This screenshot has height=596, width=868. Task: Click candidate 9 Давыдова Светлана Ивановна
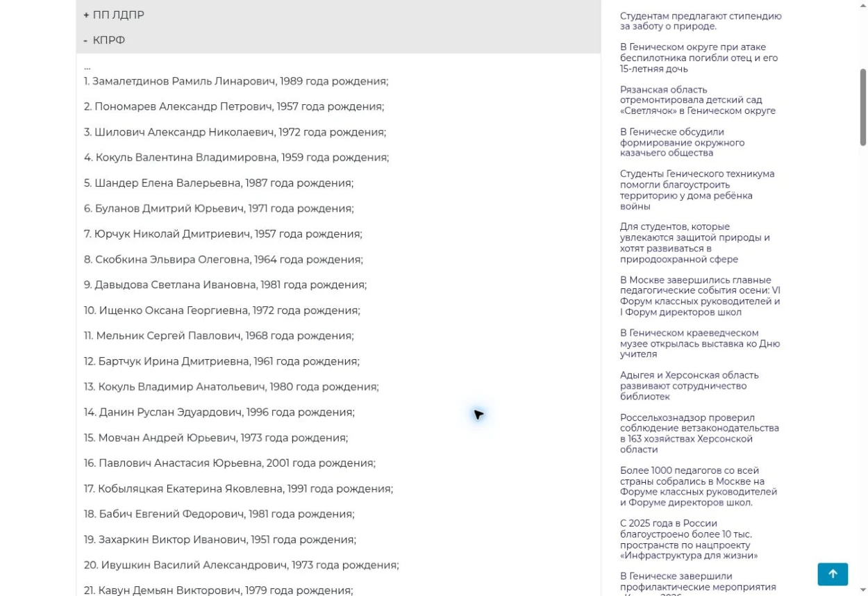point(225,285)
